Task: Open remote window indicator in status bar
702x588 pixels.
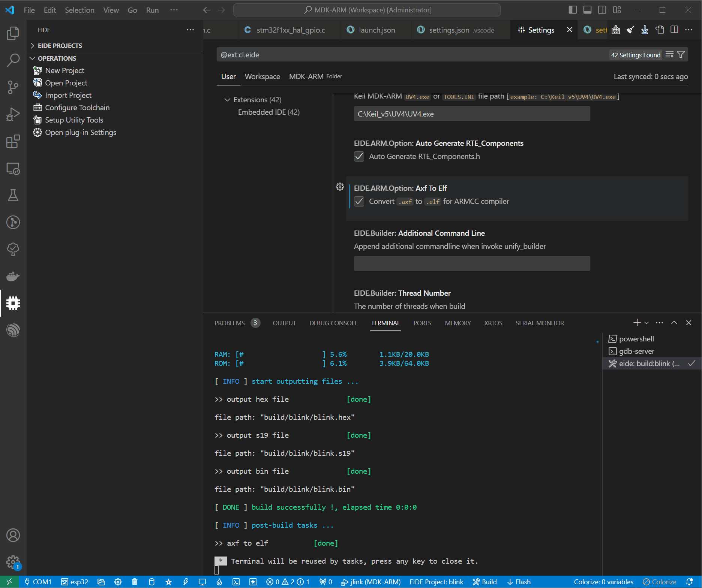Action: pos(9,582)
